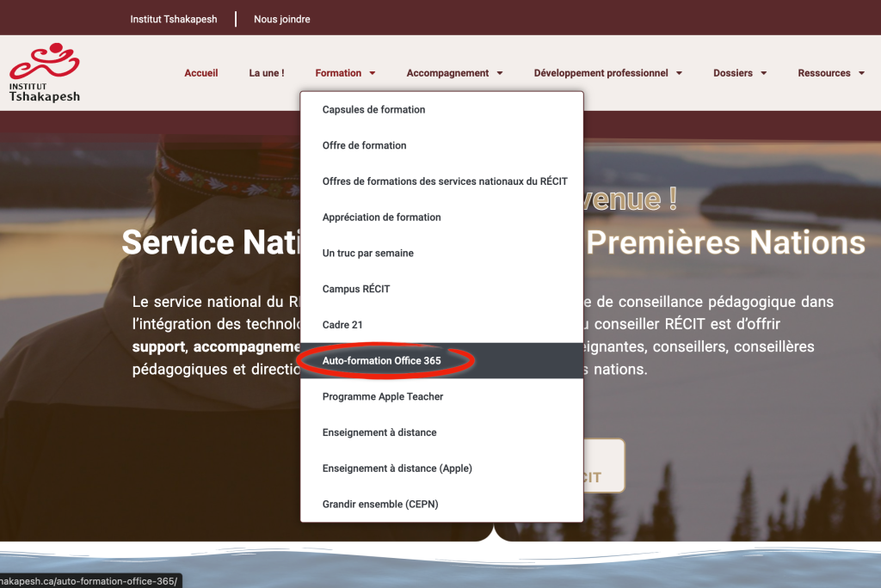Expand the Formation dropdown arrow
The image size is (881, 588).
(x=373, y=74)
